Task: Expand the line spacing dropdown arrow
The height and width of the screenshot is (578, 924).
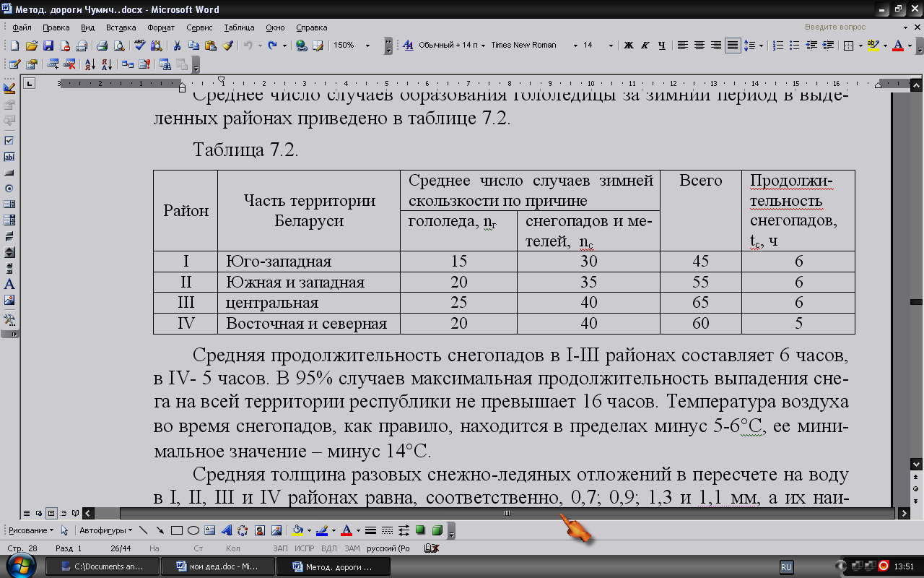Action: point(761,46)
